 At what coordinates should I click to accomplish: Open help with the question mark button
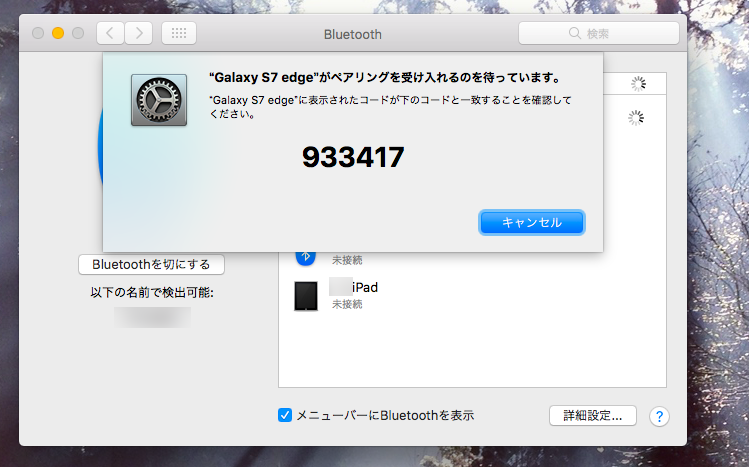(658, 416)
